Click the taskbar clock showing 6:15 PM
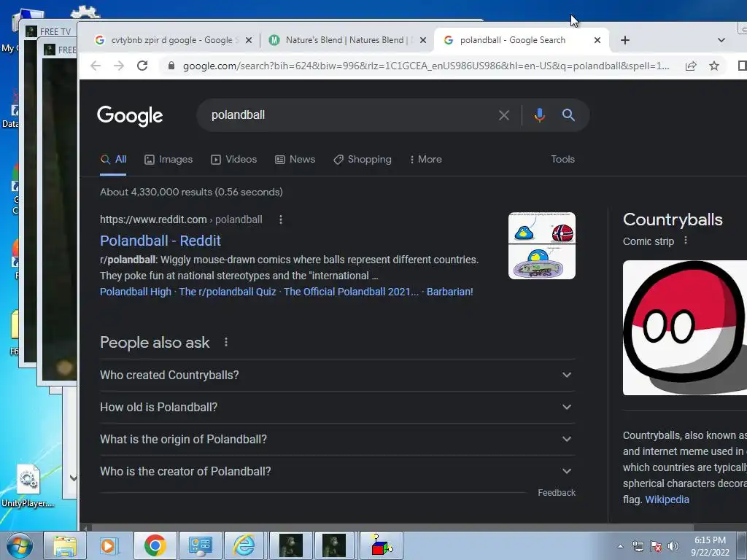This screenshot has height=560, width=747. [710, 546]
